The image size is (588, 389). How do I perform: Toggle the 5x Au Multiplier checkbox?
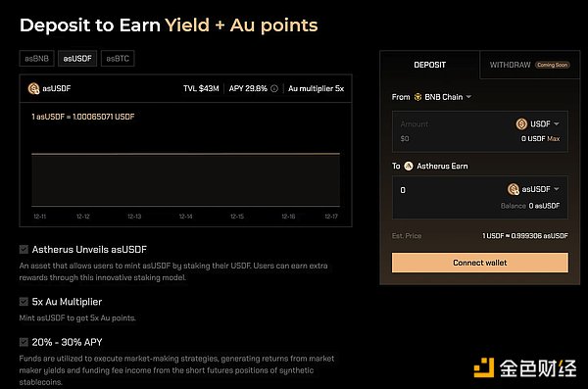click(x=24, y=302)
